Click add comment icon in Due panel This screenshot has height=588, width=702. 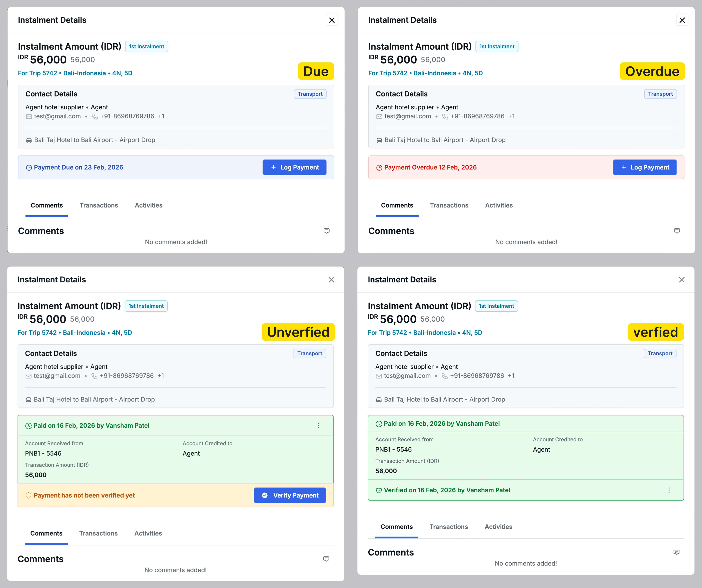point(327,231)
